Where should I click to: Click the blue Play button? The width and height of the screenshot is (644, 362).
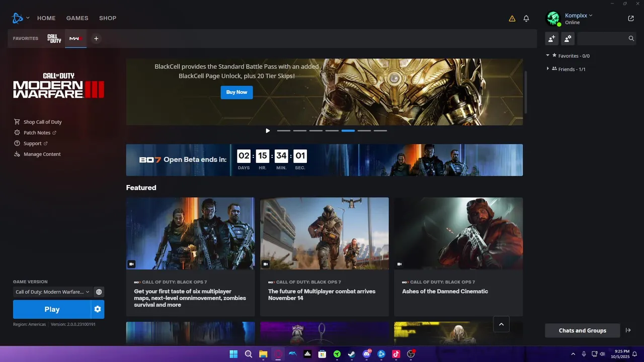52,309
